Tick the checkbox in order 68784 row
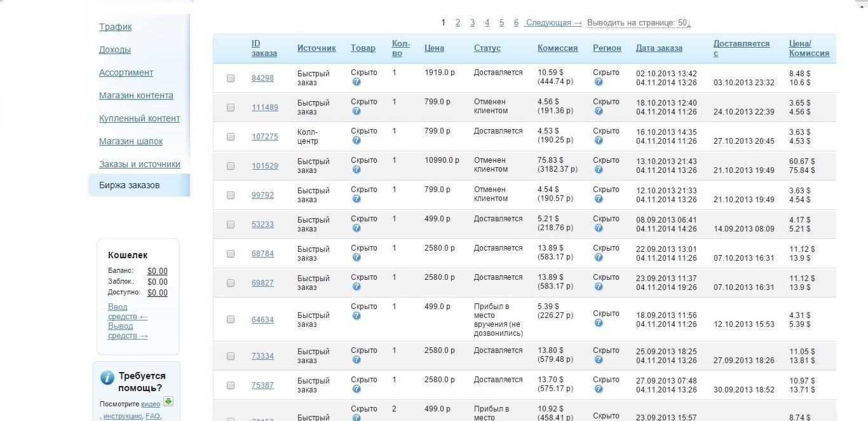 coord(231,254)
